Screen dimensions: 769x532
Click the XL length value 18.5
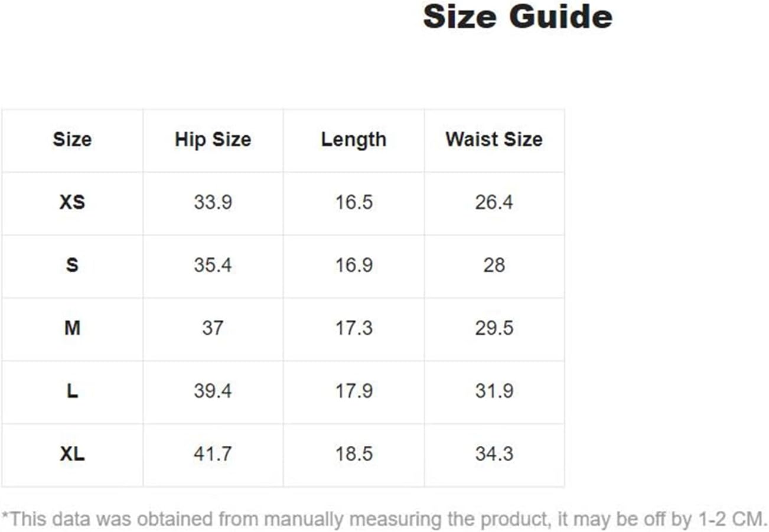click(x=354, y=454)
